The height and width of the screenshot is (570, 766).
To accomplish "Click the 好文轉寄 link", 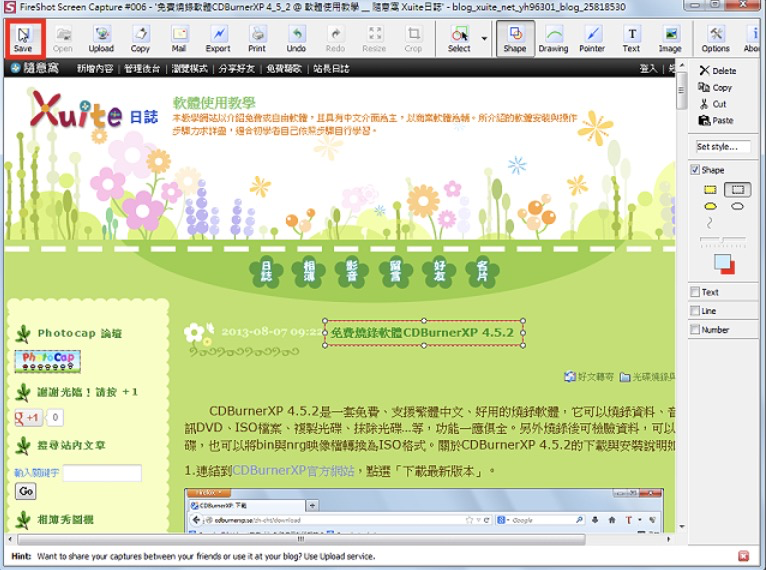I will [589, 377].
